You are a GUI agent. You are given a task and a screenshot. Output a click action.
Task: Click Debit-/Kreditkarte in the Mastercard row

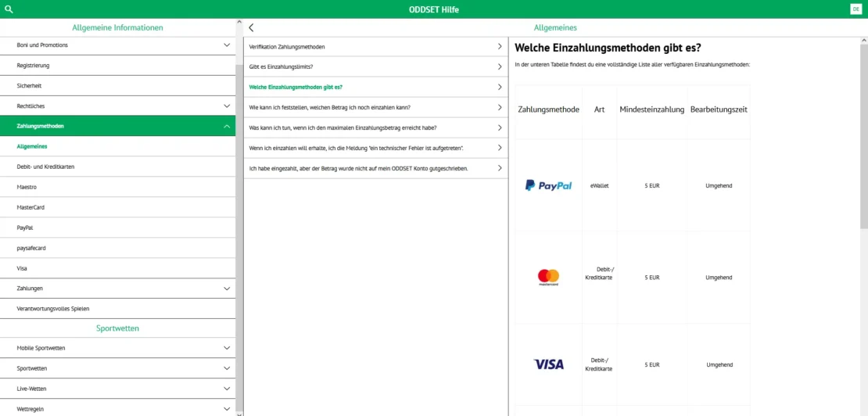pos(599,273)
